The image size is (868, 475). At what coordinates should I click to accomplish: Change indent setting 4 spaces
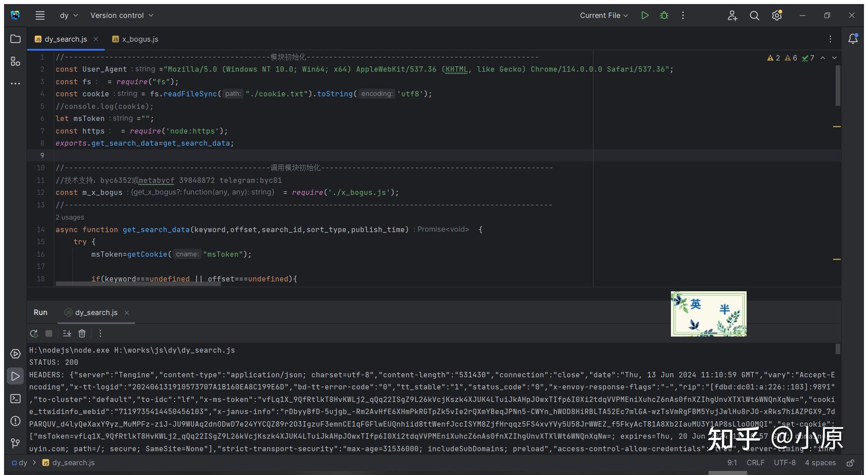[820, 463]
